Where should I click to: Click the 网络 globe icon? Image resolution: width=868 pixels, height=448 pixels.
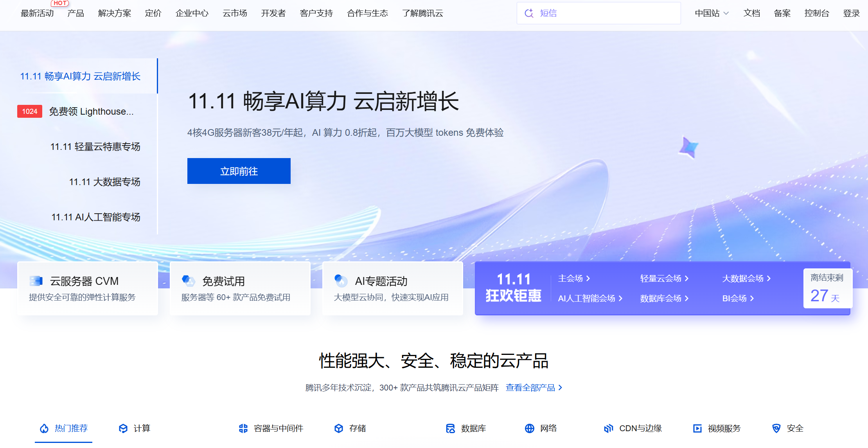coord(530,428)
